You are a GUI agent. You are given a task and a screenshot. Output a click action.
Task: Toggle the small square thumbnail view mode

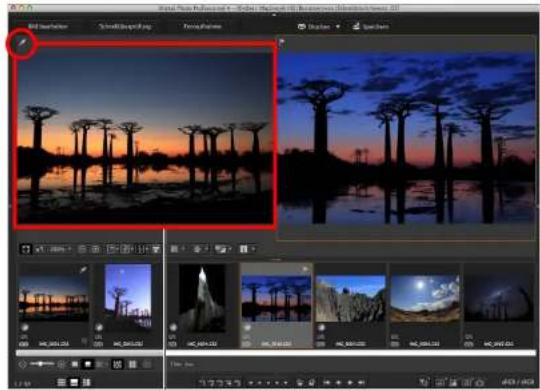pyautogui.click(x=75, y=364)
